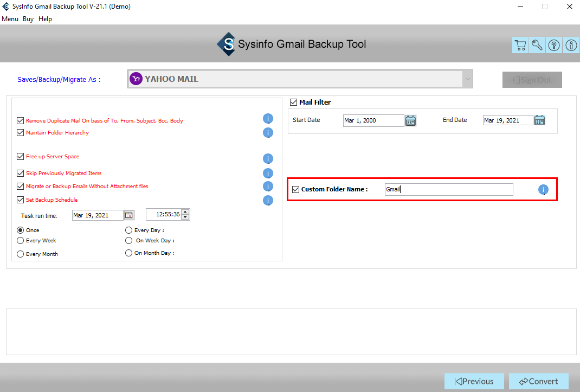Toggle Migrate or Backup Emails Without Attachment
Image resolution: width=580 pixels, height=392 pixels.
[x=21, y=186]
